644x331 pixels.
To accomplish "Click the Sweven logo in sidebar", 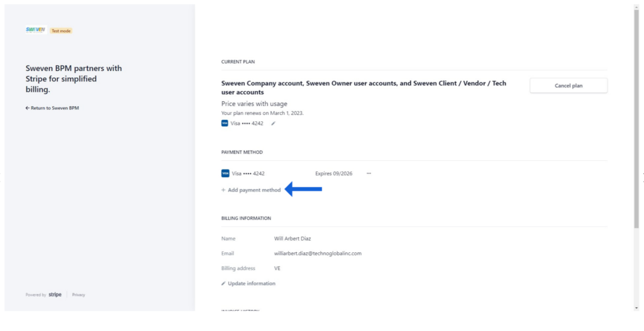I will (x=35, y=30).
